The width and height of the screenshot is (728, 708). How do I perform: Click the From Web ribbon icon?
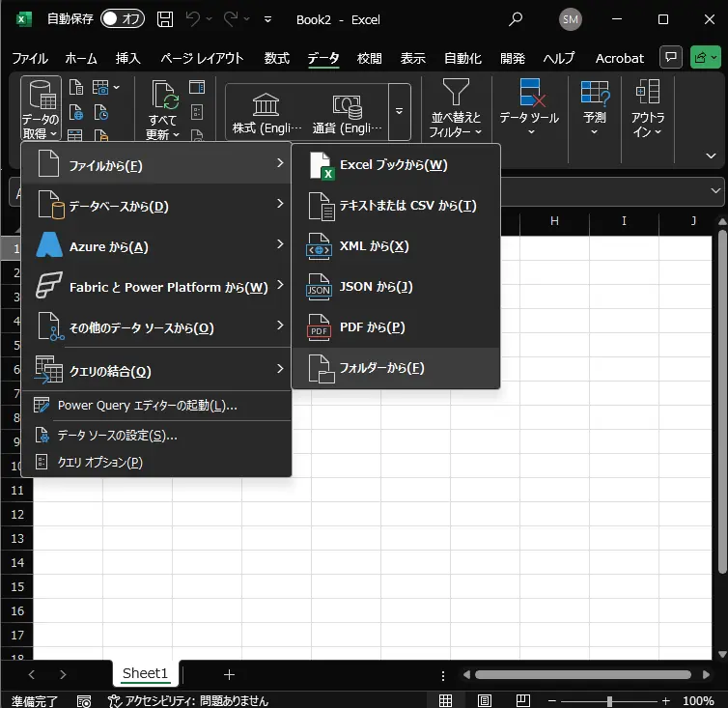pos(75,112)
